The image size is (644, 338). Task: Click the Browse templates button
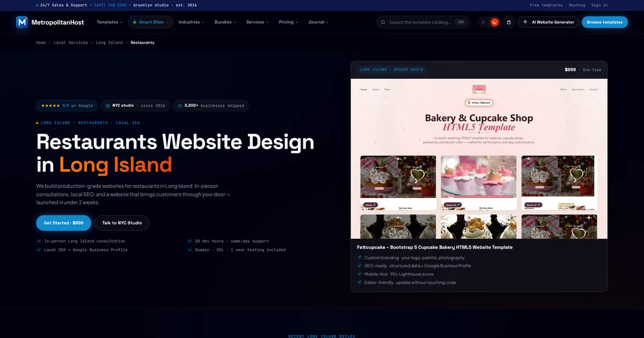[x=605, y=22]
